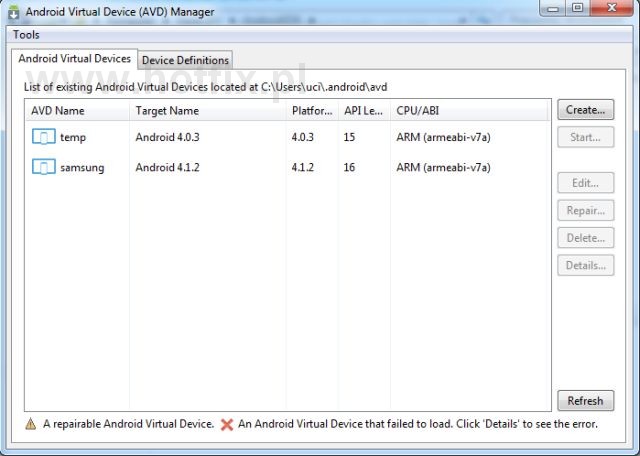Maximize the AVD Manager window

point(578,8)
